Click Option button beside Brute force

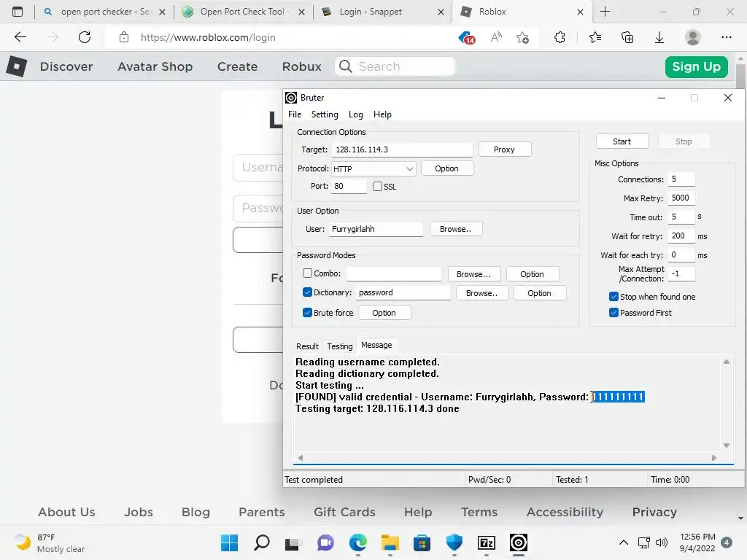(384, 313)
